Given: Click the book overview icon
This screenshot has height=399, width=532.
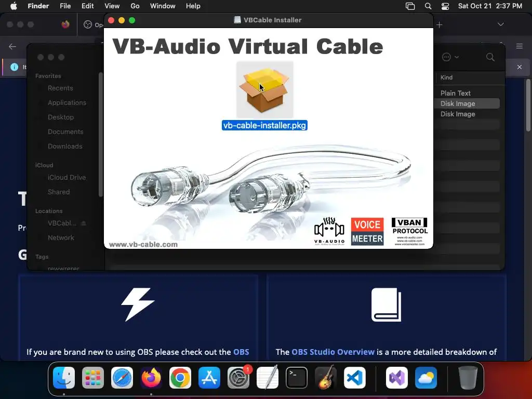Looking at the screenshot, I should pos(386,304).
